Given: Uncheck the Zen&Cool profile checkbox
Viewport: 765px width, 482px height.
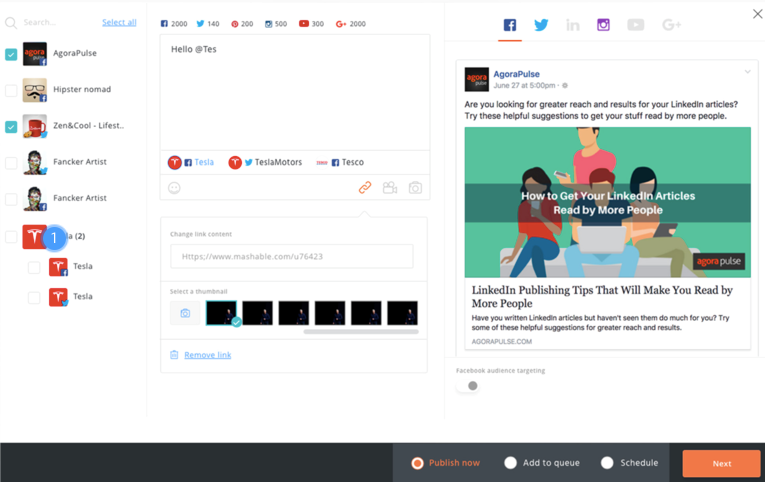Looking at the screenshot, I should click(x=11, y=127).
